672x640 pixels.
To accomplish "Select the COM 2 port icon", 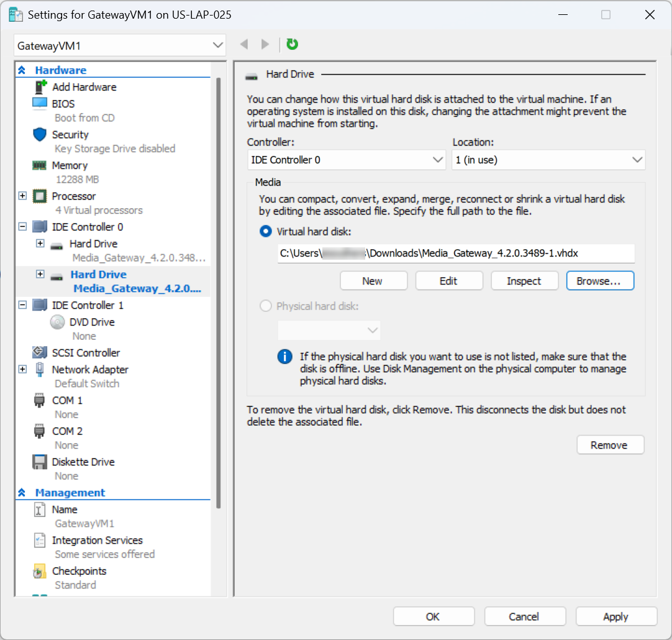I will [x=39, y=431].
